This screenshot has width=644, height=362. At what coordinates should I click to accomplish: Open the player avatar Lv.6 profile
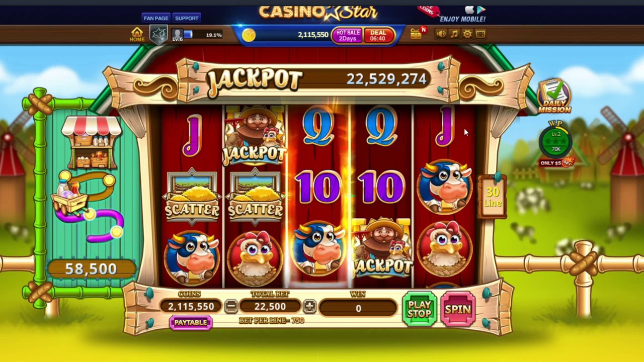coord(178,35)
